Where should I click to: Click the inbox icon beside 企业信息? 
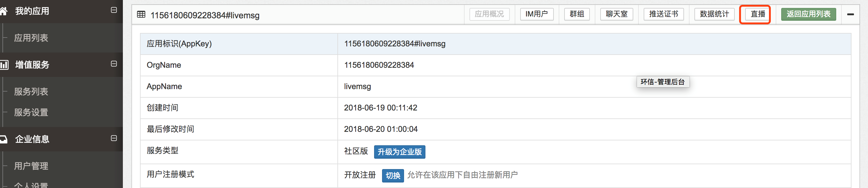pos(3,139)
